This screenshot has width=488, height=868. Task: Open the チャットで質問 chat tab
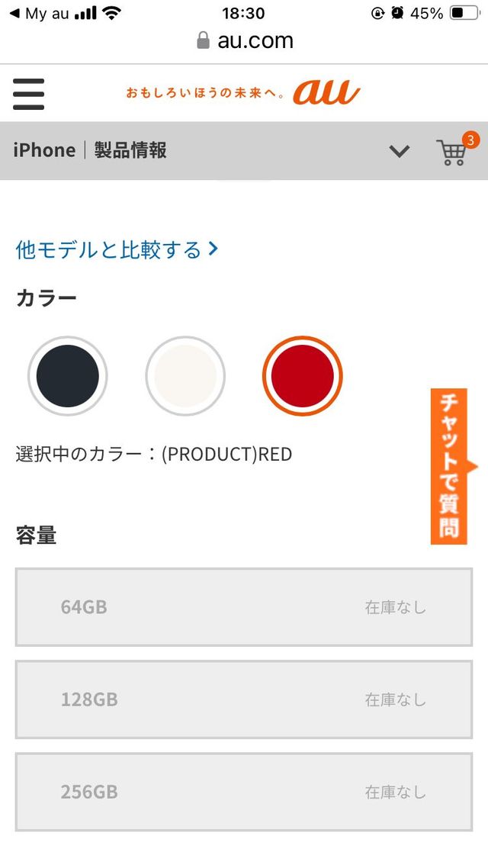[x=449, y=466]
